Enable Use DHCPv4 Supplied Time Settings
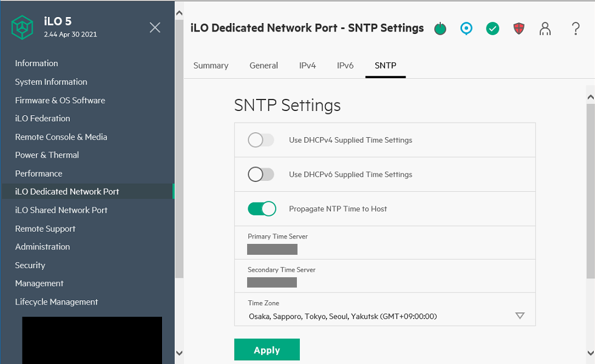Viewport: 595px width, 364px height. point(261,140)
